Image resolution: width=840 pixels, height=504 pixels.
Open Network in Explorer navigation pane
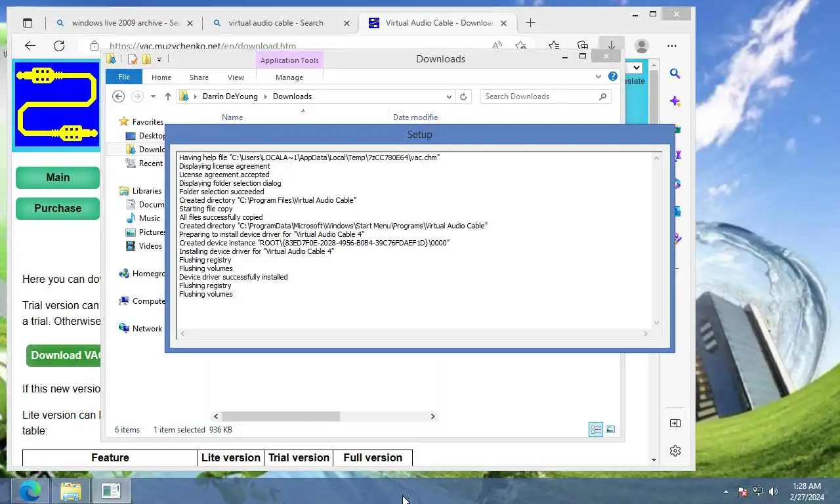pos(147,329)
